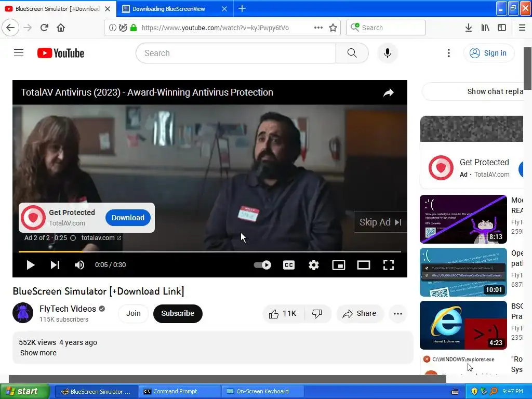
Task: Open FlyTech Videos channel name link
Action: pos(68,309)
